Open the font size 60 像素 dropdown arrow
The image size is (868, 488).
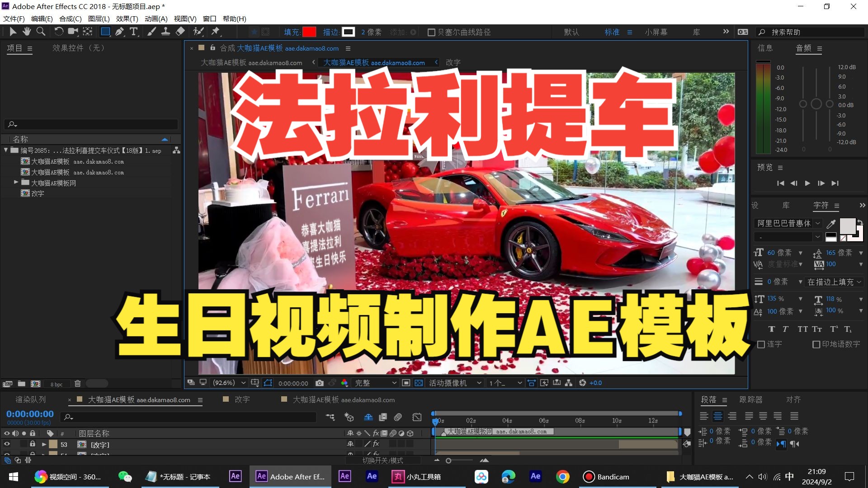coord(800,253)
